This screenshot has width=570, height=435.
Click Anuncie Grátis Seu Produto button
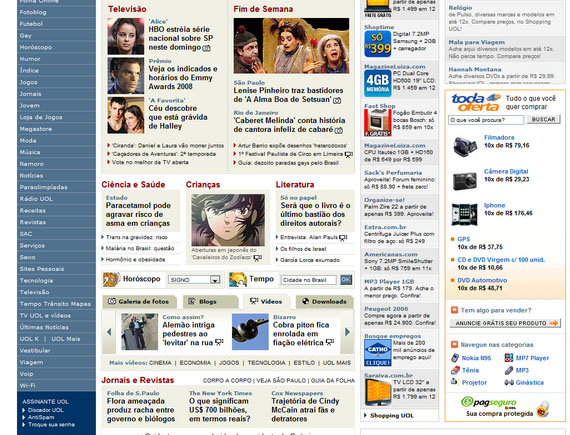[x=505, y=323]
